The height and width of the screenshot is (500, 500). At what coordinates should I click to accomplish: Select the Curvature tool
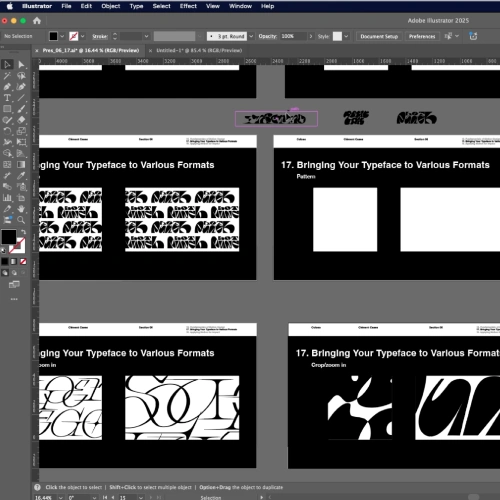point(21,87)
